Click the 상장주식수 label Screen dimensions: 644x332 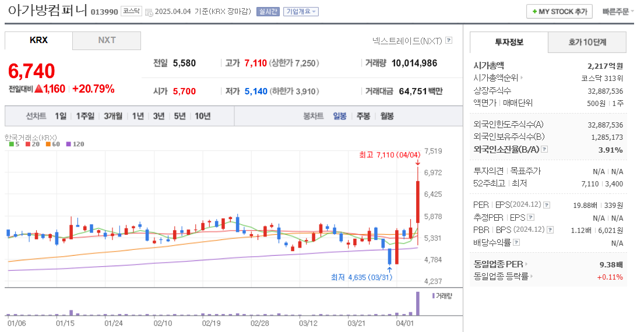[492, 90]
